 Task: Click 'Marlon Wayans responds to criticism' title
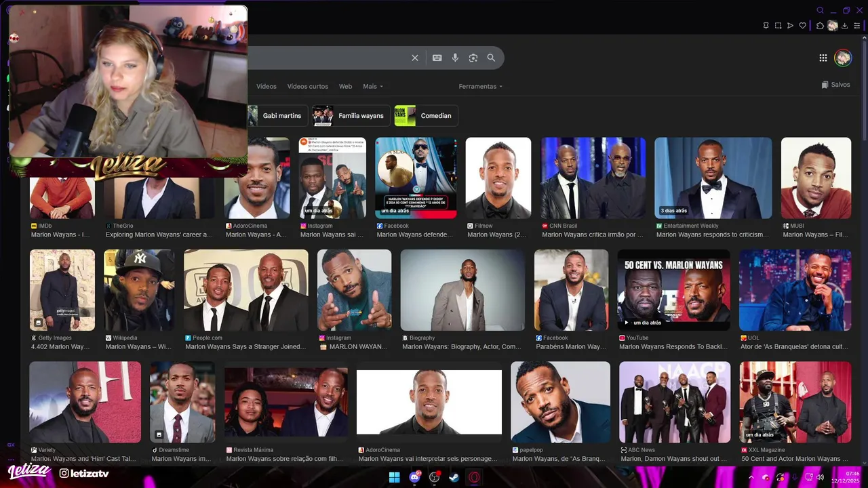713,235
